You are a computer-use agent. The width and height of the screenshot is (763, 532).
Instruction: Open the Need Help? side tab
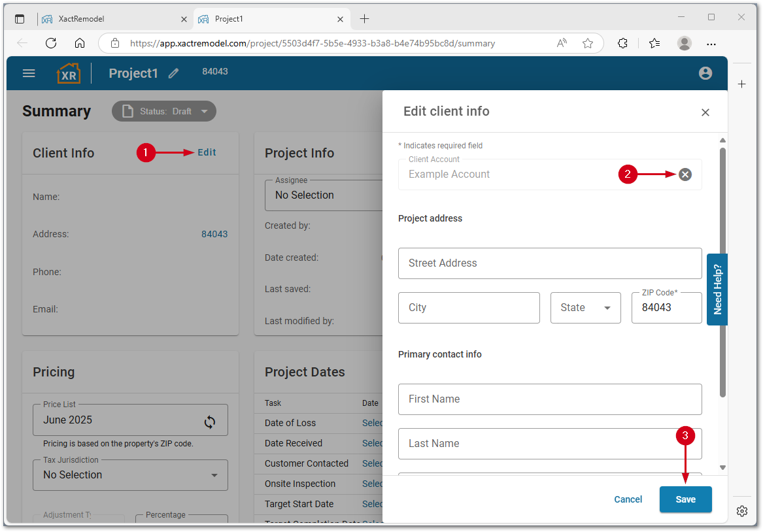[x=717, y=290]
